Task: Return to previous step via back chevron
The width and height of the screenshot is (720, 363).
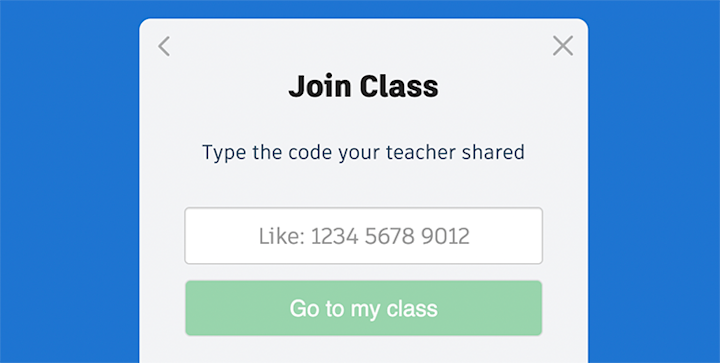Action: click(x=164, y=46)
